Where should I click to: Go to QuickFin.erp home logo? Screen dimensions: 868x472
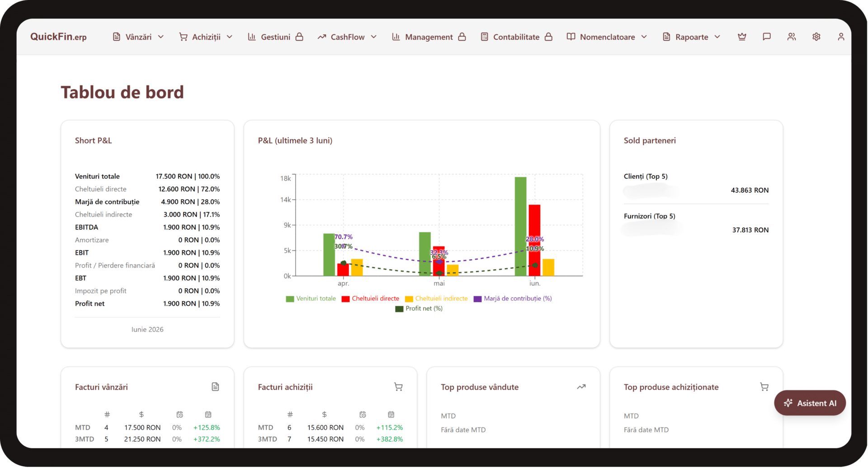tap(58, 37)
